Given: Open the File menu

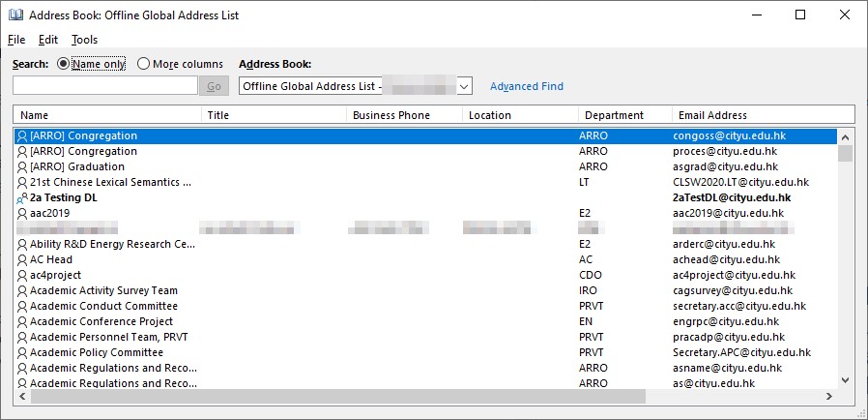Looking at the screenshot, I should 16,40.
